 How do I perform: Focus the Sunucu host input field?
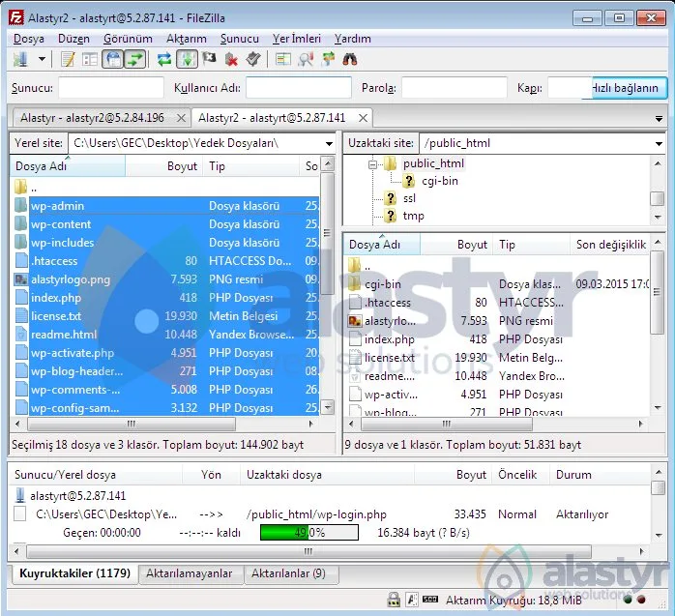[111, 88]
